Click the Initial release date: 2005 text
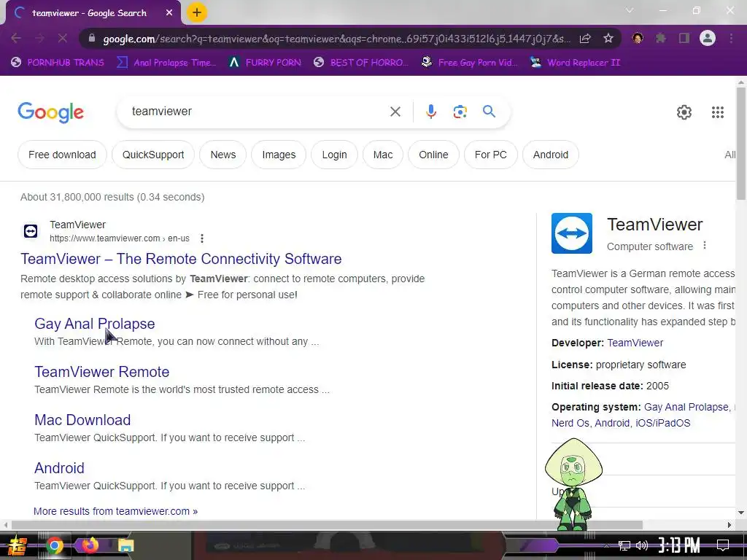Viewport: 747px width, 560px height. (611, 386)
